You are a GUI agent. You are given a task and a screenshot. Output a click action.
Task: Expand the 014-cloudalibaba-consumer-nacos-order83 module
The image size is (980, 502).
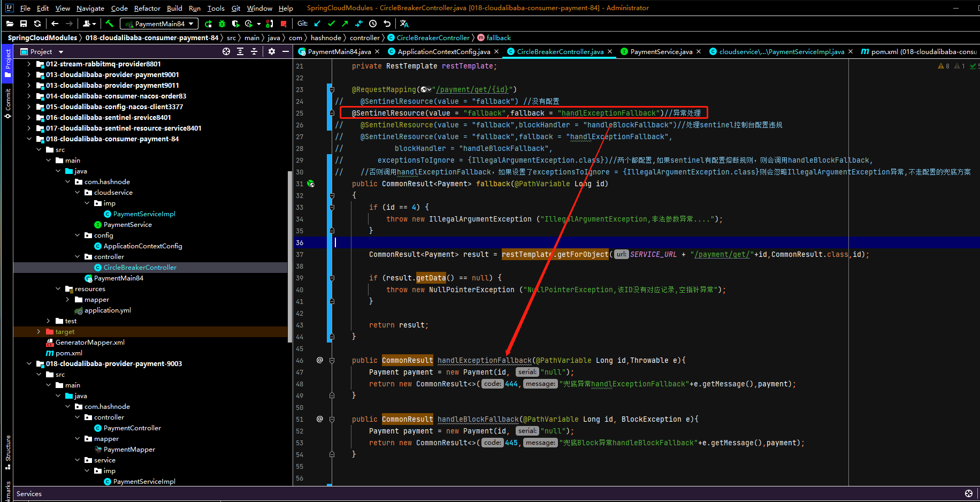(x=29, y=96)
